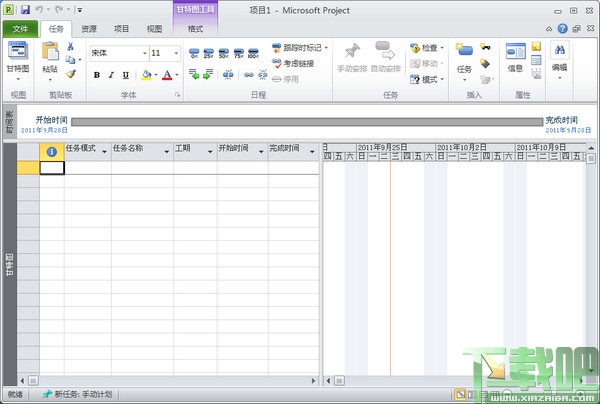Toggle Italic formatting
Viewport: 600px width, 404px height.
(x=111, y=75)
